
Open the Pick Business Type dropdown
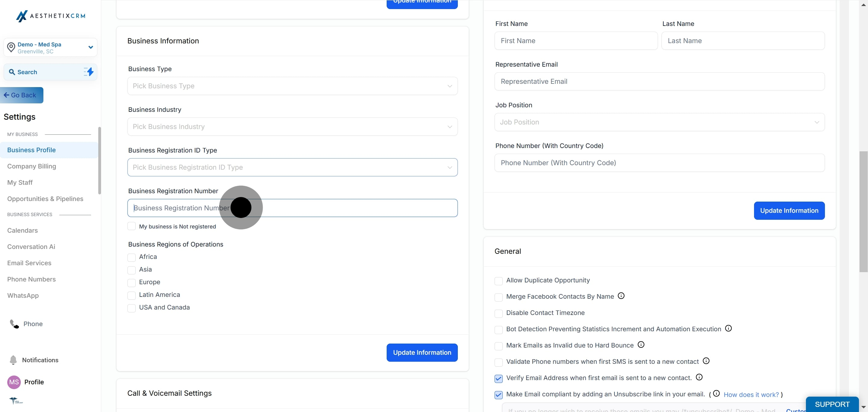click(292, 86)
